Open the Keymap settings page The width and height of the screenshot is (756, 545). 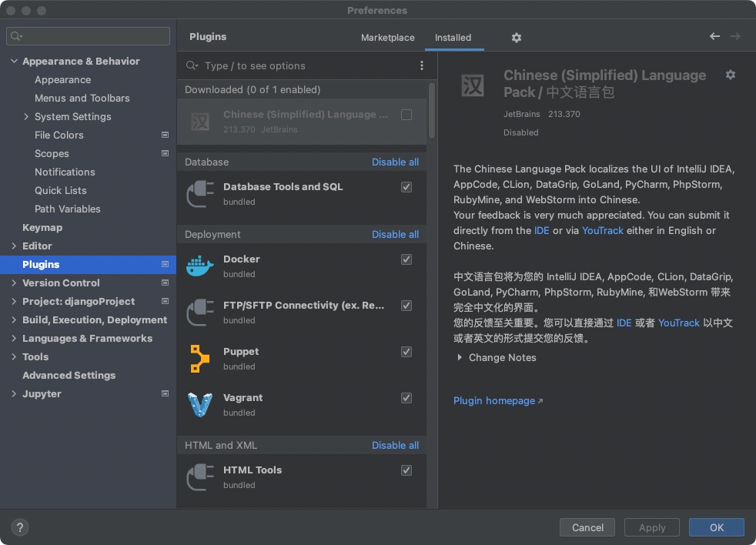pyautogui.click(x=42, y=227)
